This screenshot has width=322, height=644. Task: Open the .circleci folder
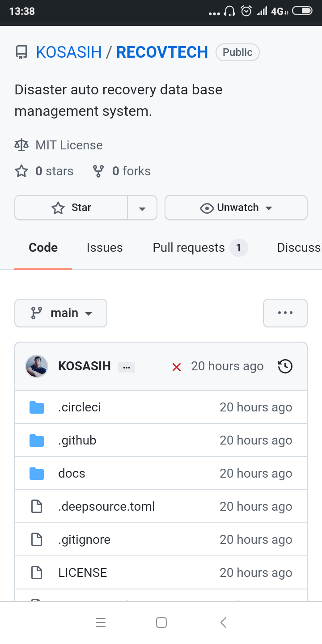[x=80, y=407]
